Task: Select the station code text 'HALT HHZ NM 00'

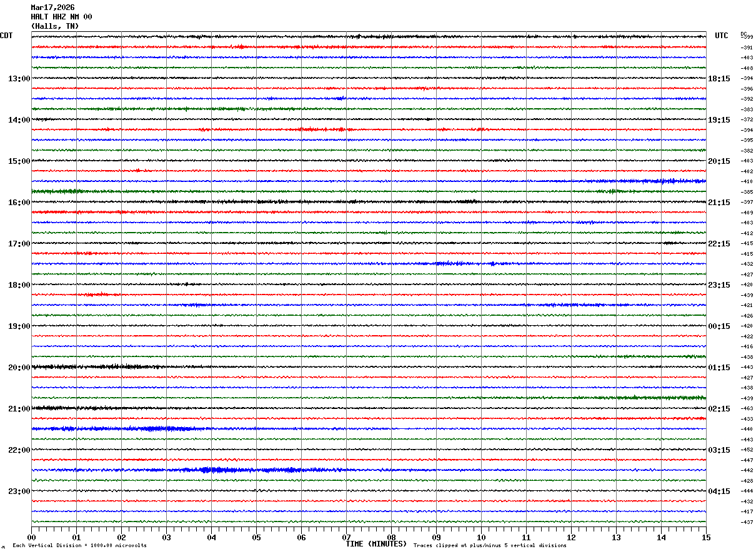Action: pos(61,17)
